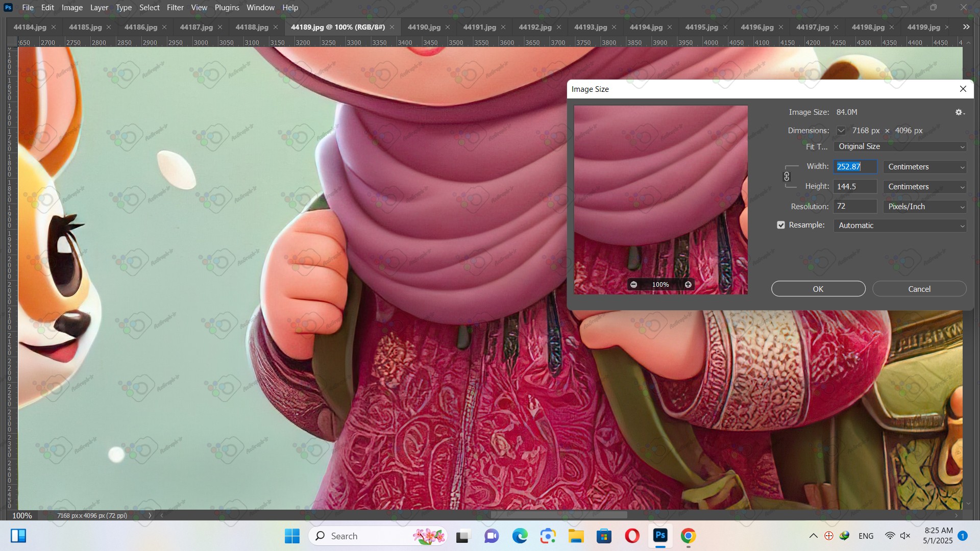Open the Image Size settings gear menu

point(960,112)
